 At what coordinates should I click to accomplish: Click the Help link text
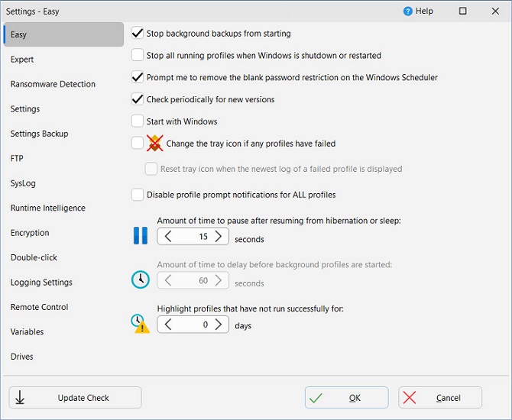[424, 11]
